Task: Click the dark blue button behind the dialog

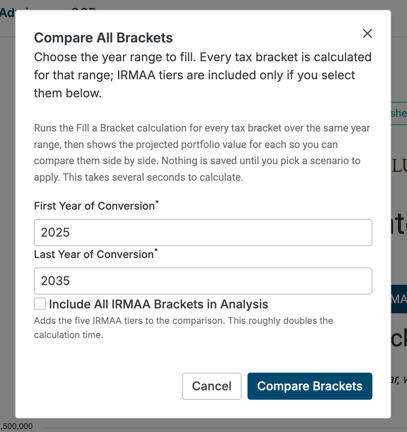Action: point(399,299)
